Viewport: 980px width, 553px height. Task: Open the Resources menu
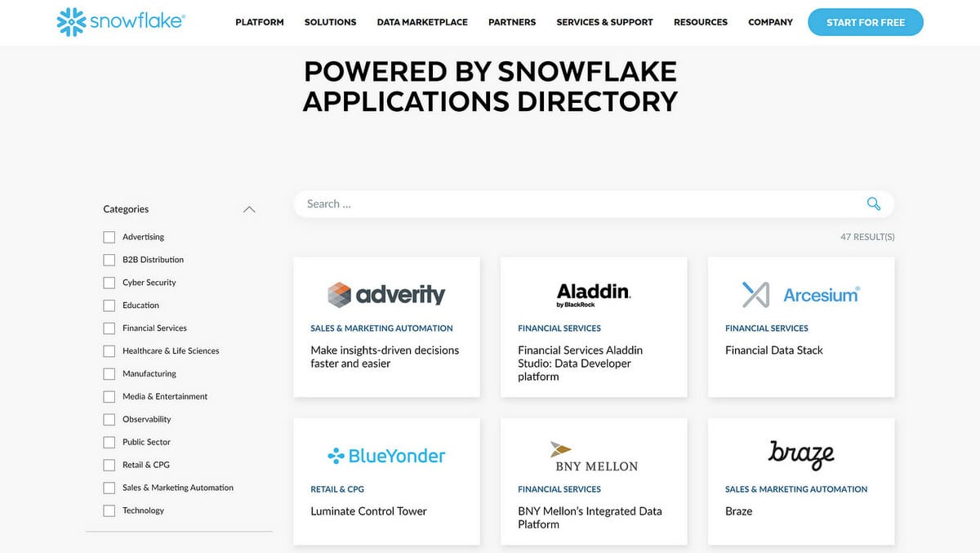(x=701, y=22)
